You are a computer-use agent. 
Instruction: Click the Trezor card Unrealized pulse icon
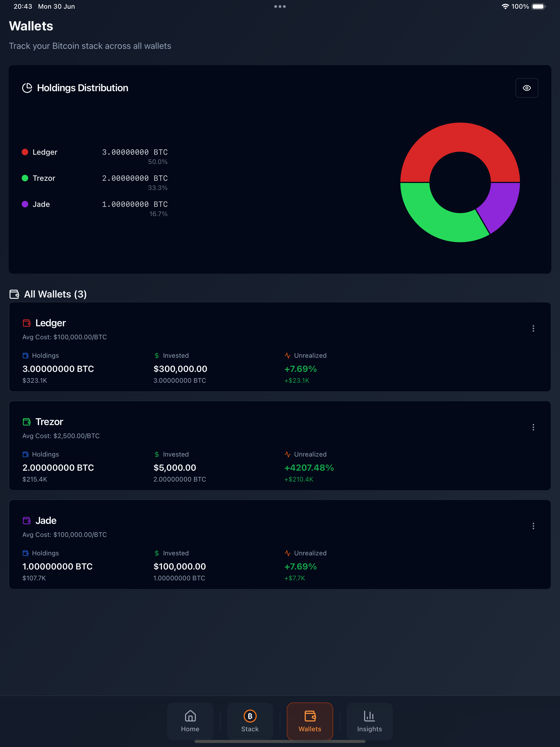tap(288, 454)
